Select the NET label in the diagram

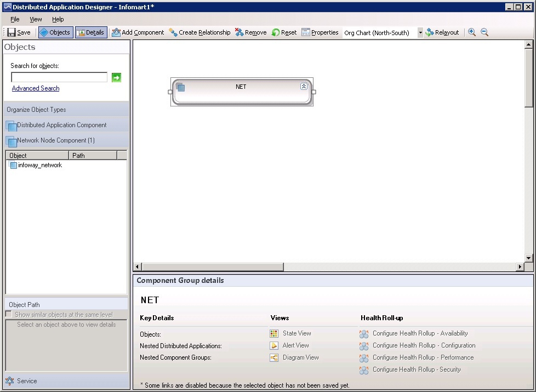pyautogui.click(x=241, y=87)
